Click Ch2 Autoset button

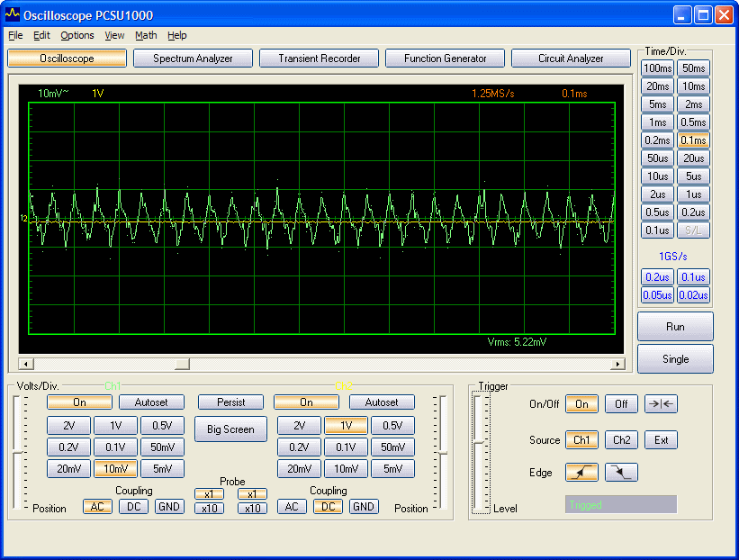[382, 402]
